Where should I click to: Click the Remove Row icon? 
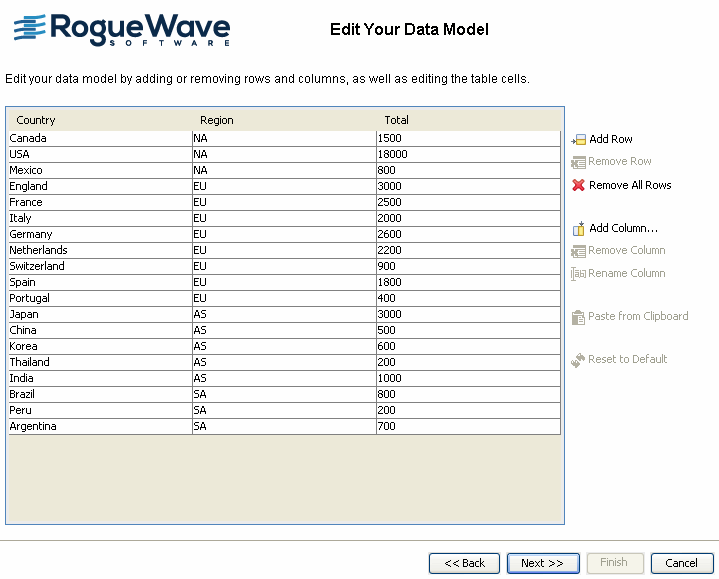(578, 162)
